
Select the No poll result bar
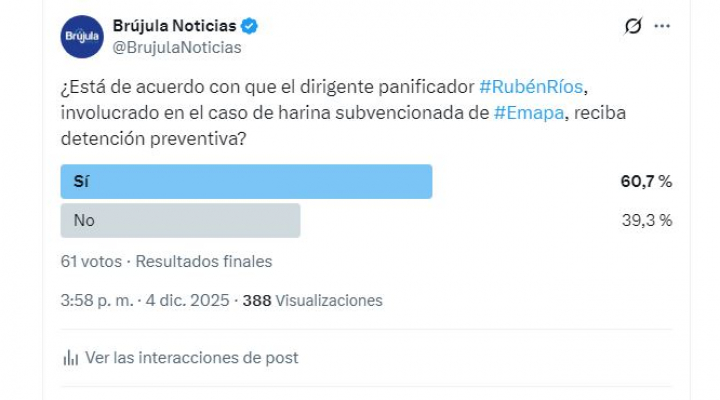click(x=180, y=220)
